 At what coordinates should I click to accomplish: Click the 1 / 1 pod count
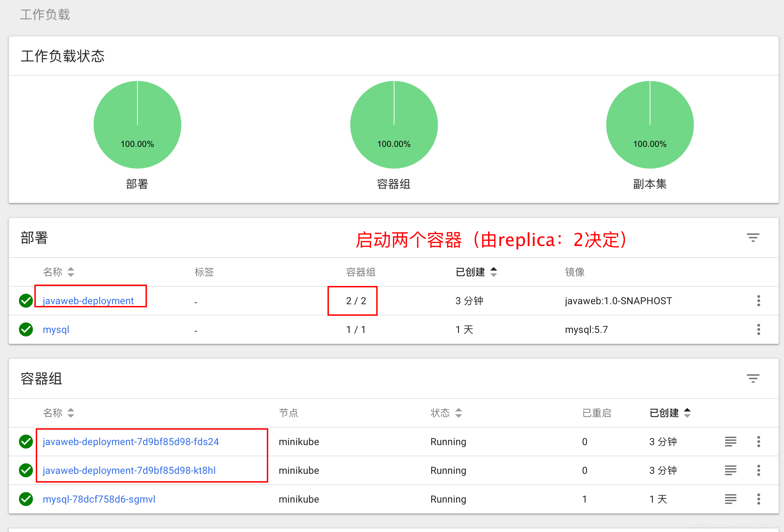tap(356, 329)
